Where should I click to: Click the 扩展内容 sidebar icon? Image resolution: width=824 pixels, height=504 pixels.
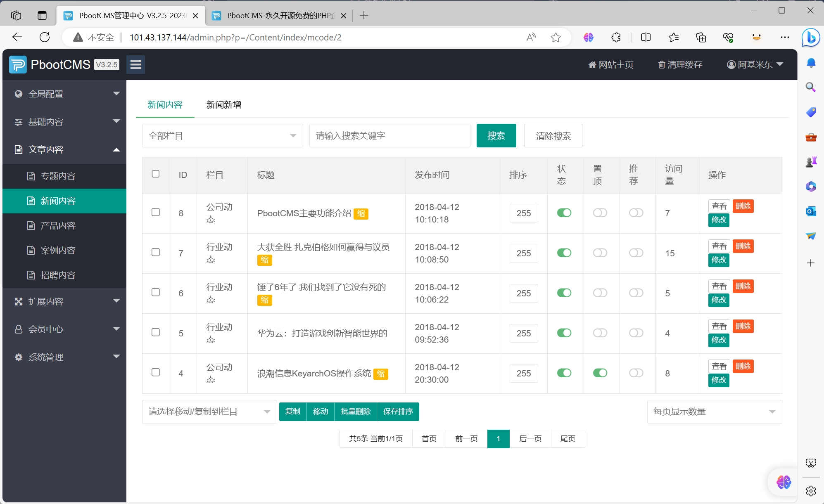pyautogui.click(x=18, y=301)
